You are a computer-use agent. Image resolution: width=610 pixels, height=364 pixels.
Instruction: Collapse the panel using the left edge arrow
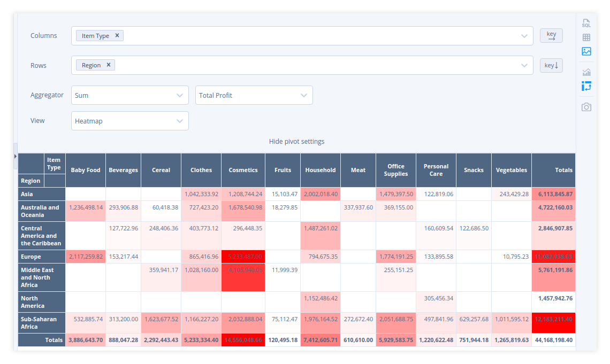point(16,157)
